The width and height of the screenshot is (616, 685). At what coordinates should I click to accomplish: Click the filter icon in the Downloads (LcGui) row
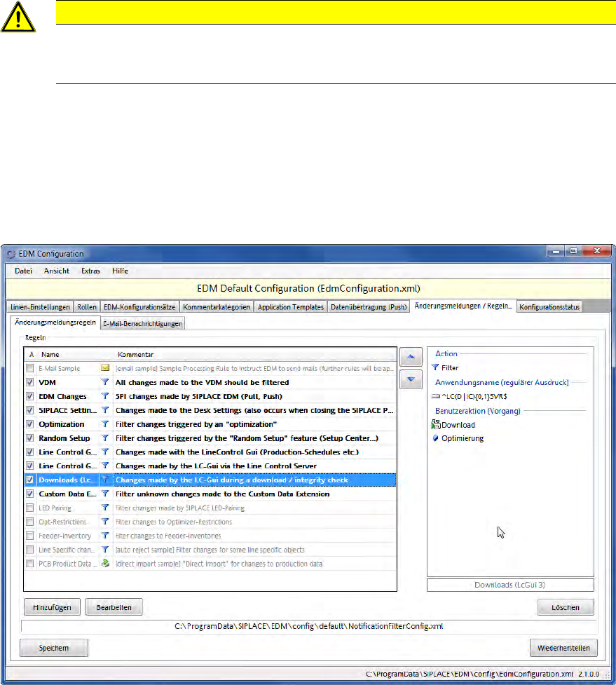105,480
